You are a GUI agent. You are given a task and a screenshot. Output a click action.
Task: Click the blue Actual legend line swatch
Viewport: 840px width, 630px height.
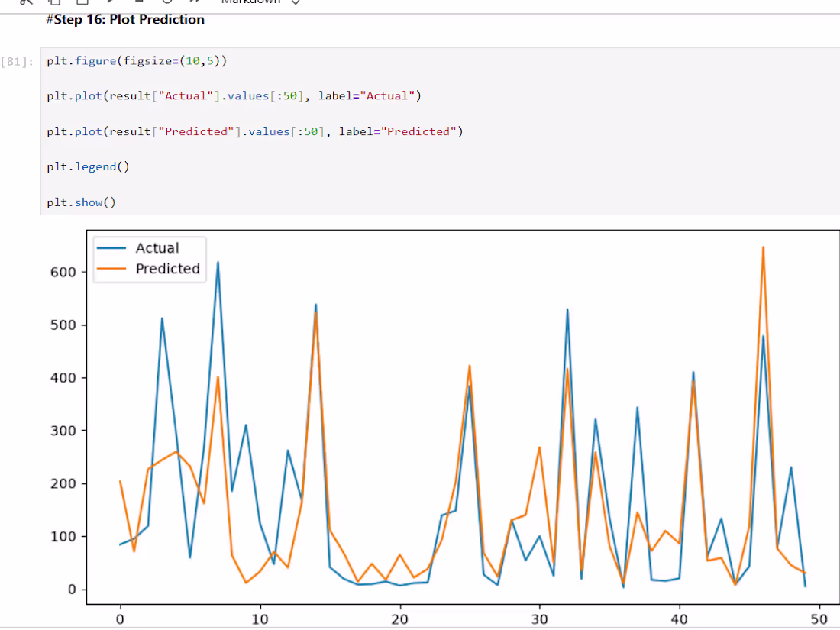click(x=111, y=248)
